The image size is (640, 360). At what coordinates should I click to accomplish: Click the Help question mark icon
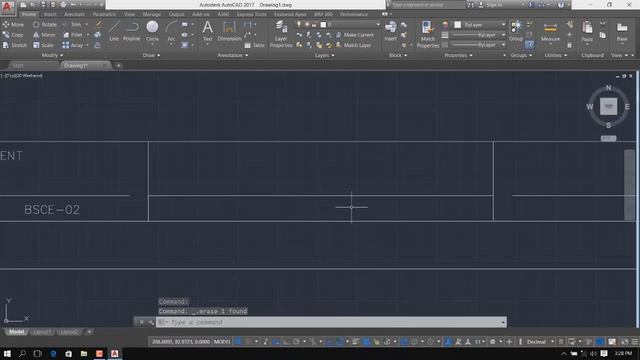click(561, 5)
